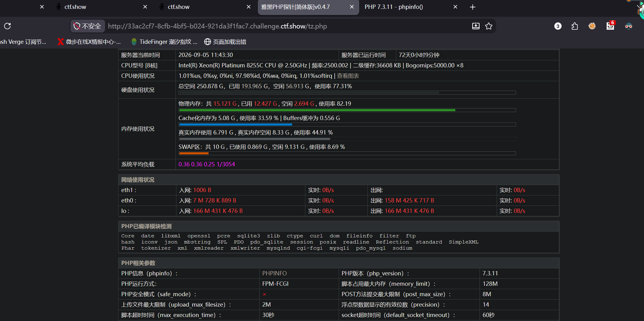Click the 不安全 security indicator
The width and height of the screenshot is (644, 321).
[88, 26]
